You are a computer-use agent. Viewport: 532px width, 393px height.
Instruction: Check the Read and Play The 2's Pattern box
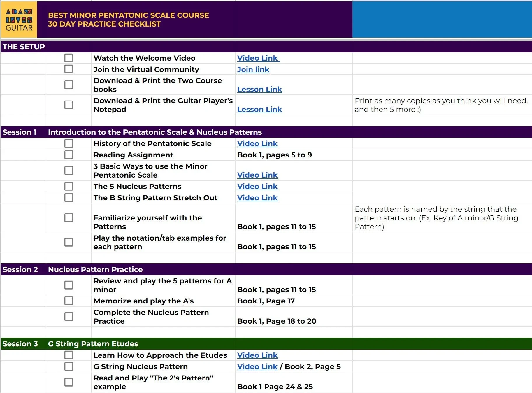pos(69,382)
